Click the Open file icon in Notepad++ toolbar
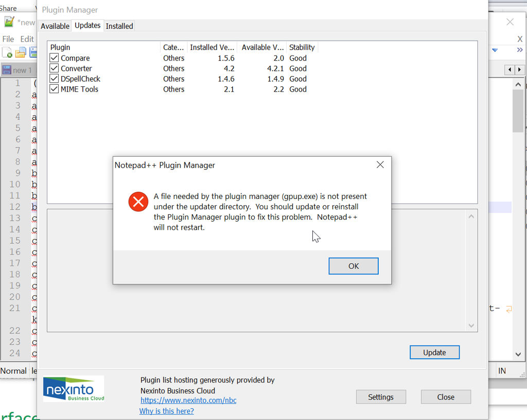This screenshot has width=527, height=420. point(21,52)
